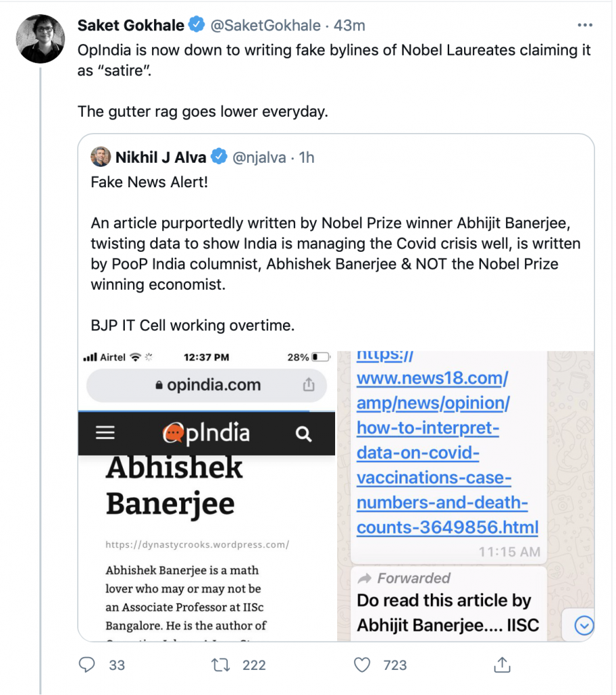
Task: Open the tweet's more options menu
Action: 584,25
